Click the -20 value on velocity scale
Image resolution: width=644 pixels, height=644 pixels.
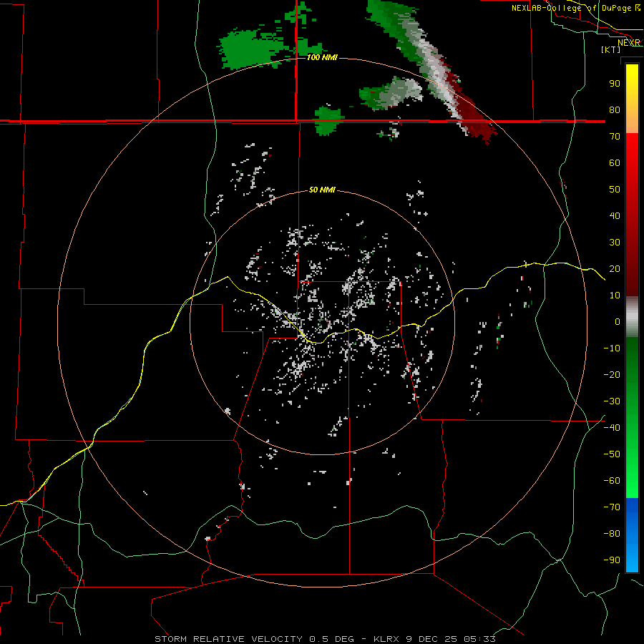tap(612, 375)
